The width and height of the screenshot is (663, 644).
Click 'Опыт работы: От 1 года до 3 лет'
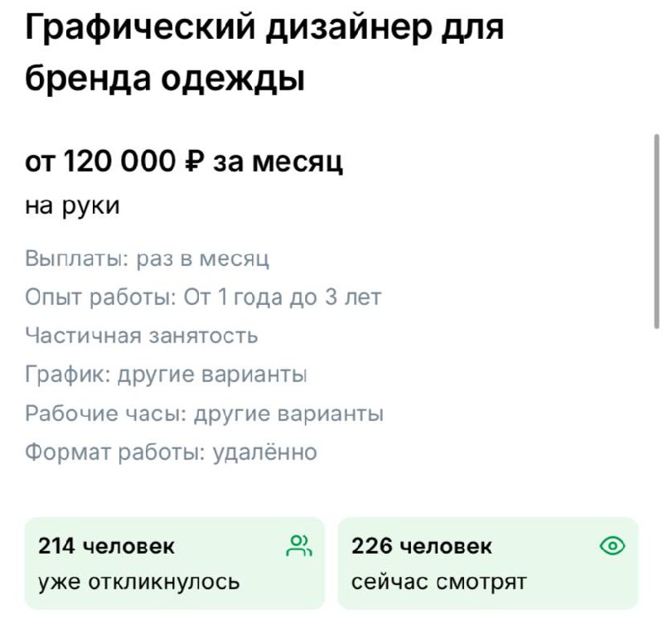(203, 297)
